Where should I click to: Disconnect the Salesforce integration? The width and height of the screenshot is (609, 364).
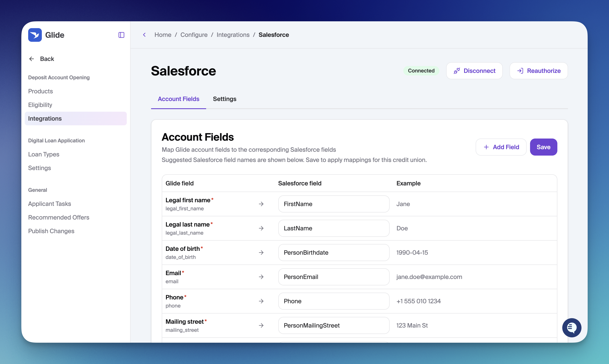[x=474, y=71]
